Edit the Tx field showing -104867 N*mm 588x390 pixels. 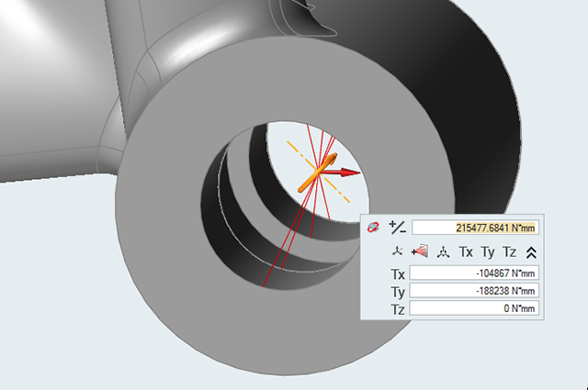coord(473,273)
